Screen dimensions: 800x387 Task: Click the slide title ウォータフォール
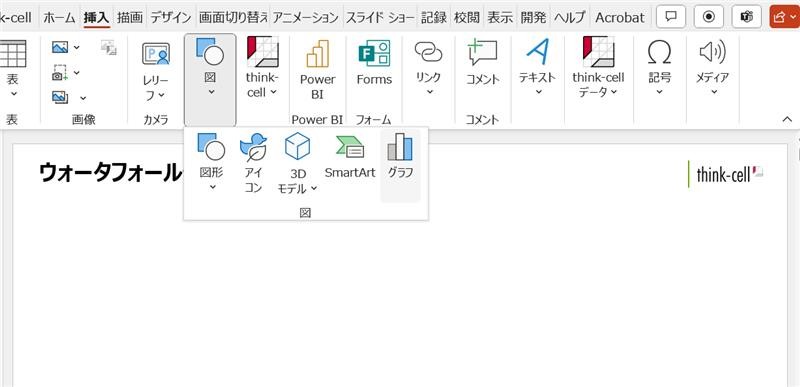tap(110, 173)
